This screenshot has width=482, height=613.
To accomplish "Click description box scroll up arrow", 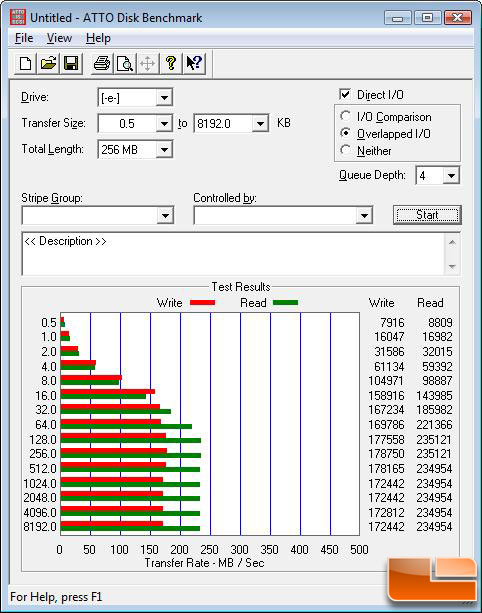I will [452, 242].
